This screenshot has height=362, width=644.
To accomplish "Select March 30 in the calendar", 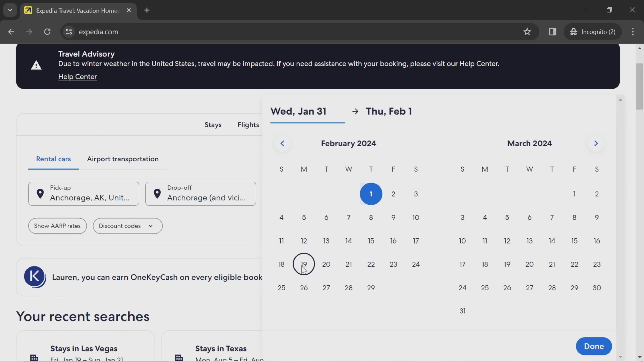I will pos(597,288).
